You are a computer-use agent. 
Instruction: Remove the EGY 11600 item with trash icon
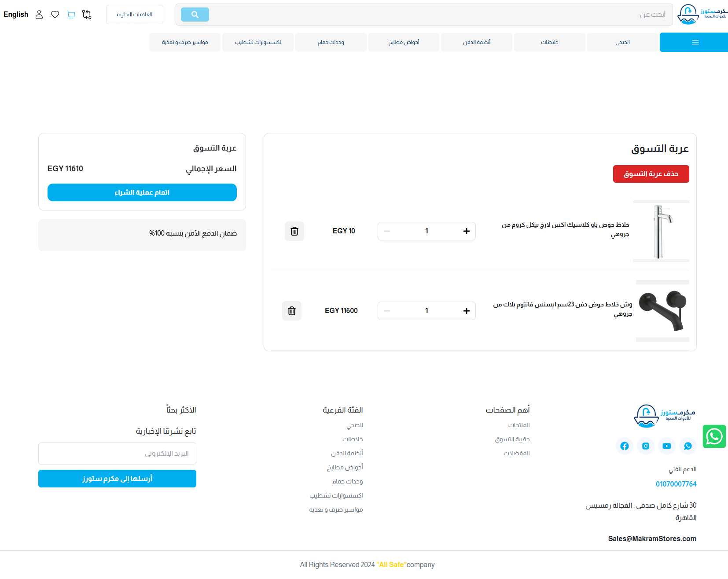point(291,311)
